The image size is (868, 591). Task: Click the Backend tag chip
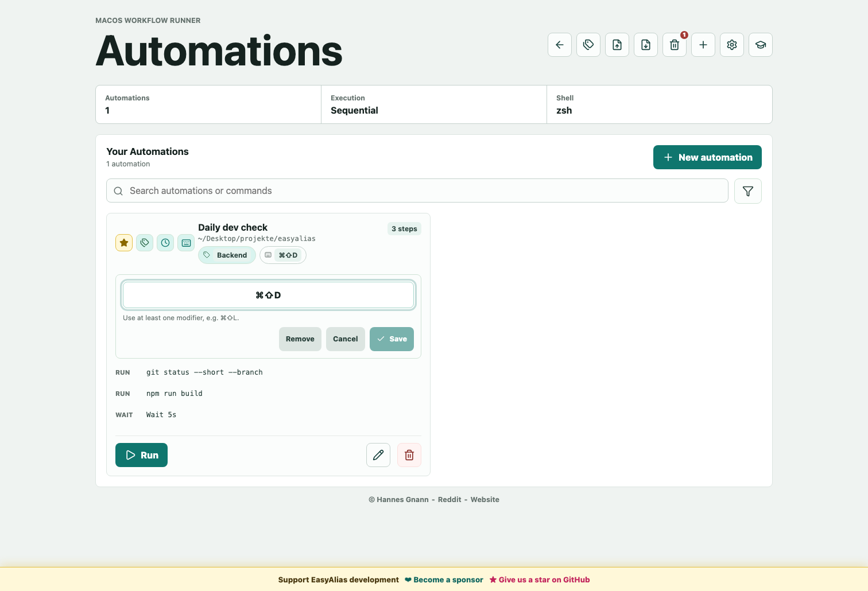point(227,255)
